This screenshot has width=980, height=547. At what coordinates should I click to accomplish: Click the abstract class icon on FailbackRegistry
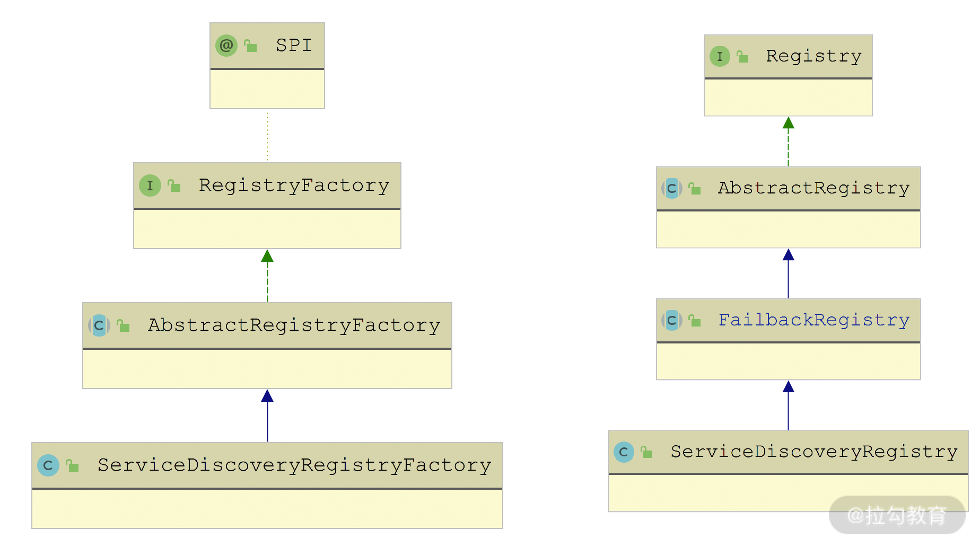click(672, 320)
